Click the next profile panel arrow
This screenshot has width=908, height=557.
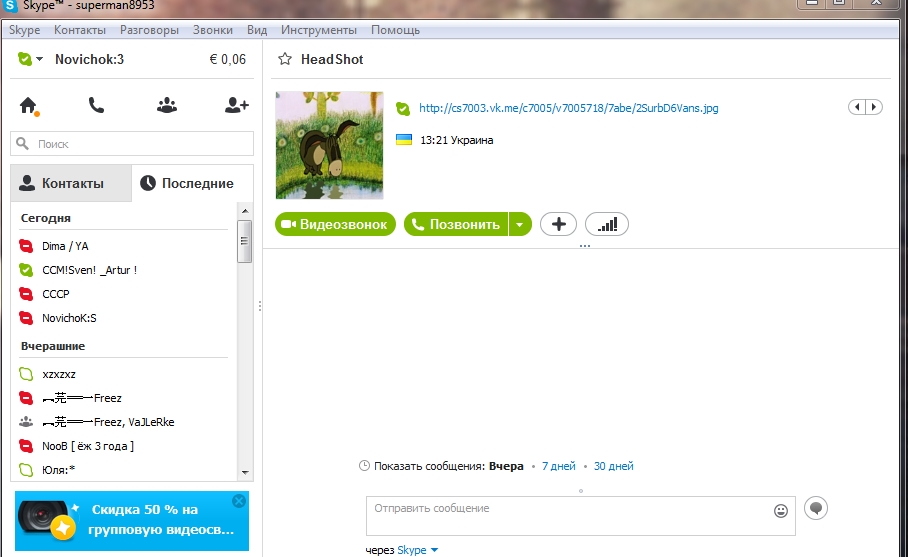point(874,107)
